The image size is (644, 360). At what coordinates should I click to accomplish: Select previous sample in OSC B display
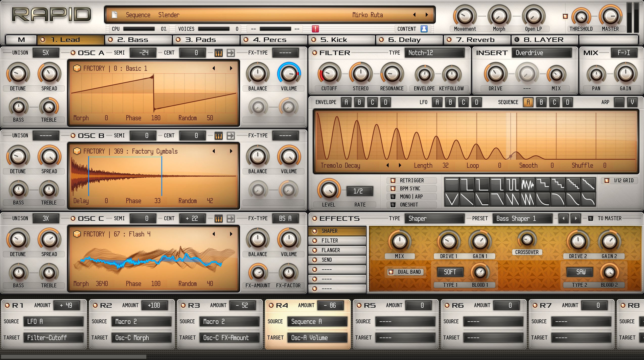pyautogui.click(x=214, y=151)
